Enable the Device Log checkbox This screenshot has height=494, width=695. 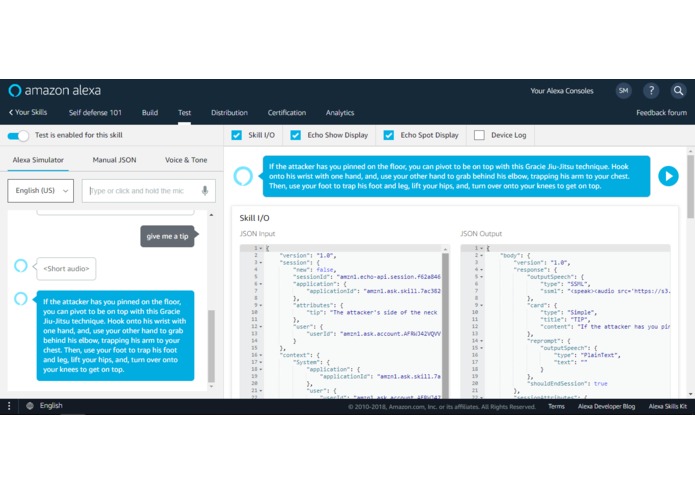(479, 135)
